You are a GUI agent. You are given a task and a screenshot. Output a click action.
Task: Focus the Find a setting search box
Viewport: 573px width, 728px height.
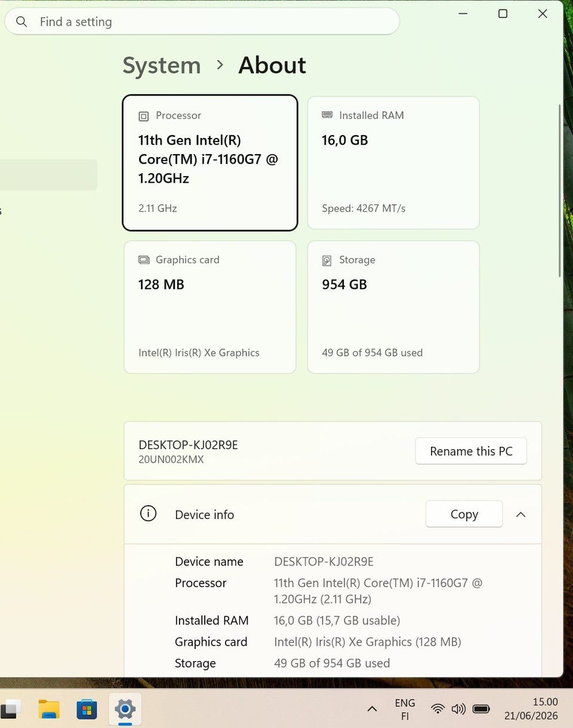pyautogui.click(x=202, y=22)
